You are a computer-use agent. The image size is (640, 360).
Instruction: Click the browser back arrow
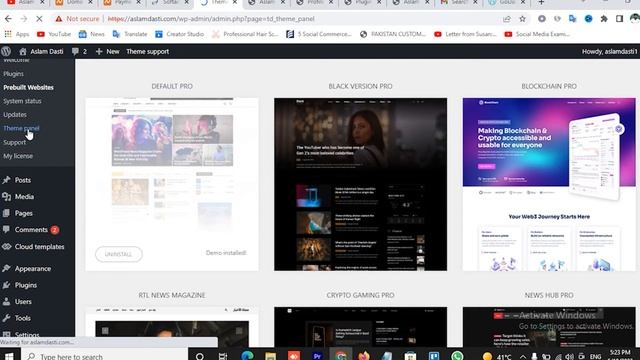click(x=8, y=19)
